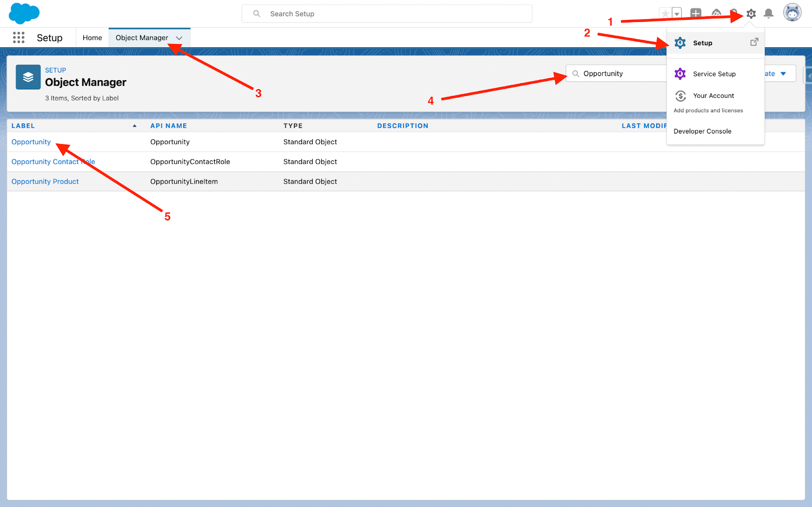Screen dimensions: 812x507
Task: Open the Notifications bell
Action: pyautogui.click(x=769, y=14)
